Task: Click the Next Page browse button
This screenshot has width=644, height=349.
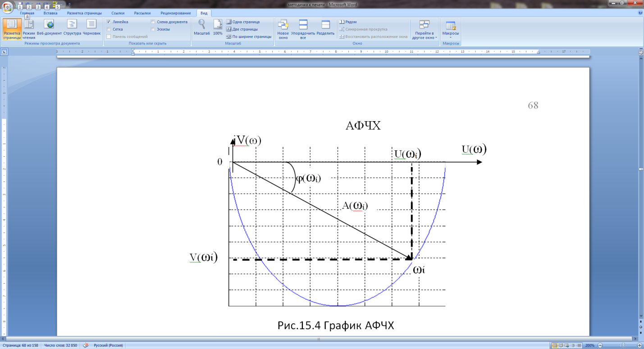Action: [x=640, y=332]
